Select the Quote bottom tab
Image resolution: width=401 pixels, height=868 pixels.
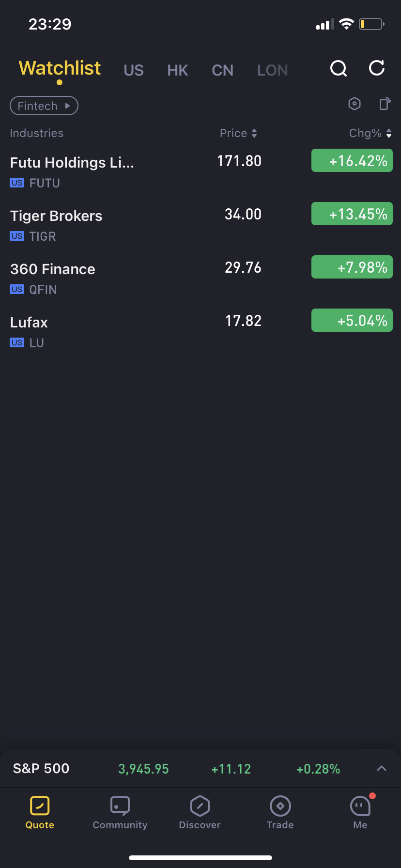[40, 812]
